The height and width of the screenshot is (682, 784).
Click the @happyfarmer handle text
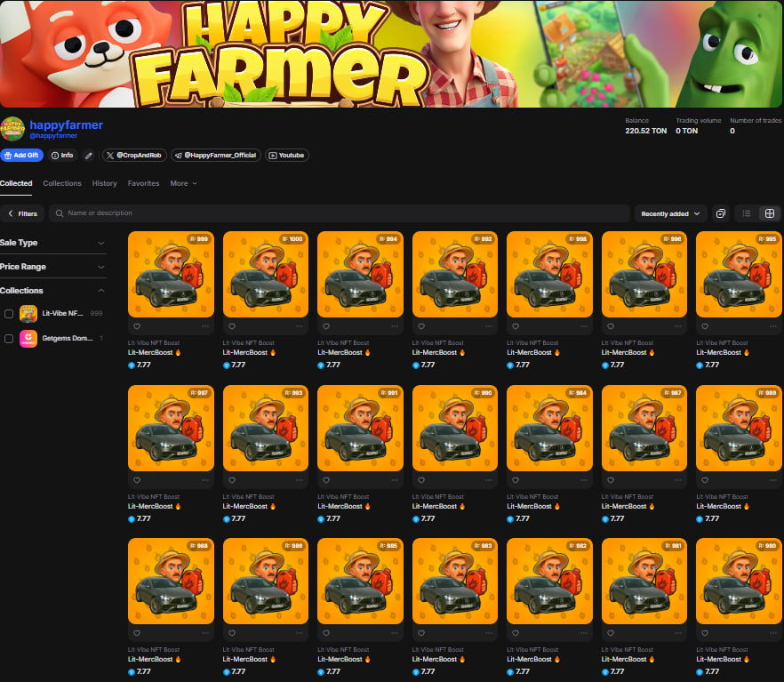tap(53, 136)
